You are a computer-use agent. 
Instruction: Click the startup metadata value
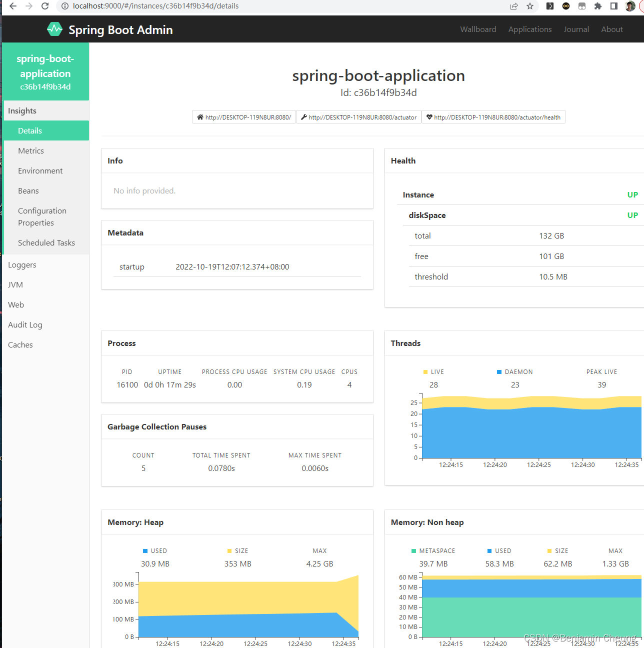(232, 266)
